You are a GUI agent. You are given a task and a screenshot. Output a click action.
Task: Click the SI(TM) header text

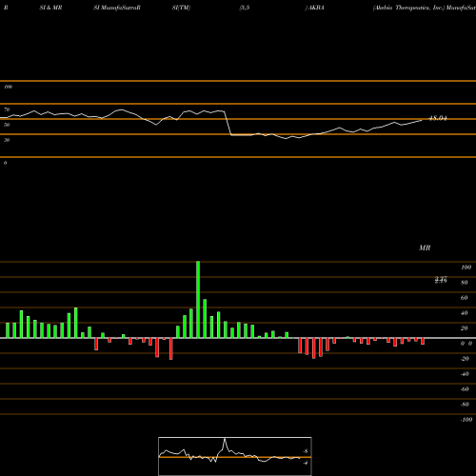[x=181, y=8]
